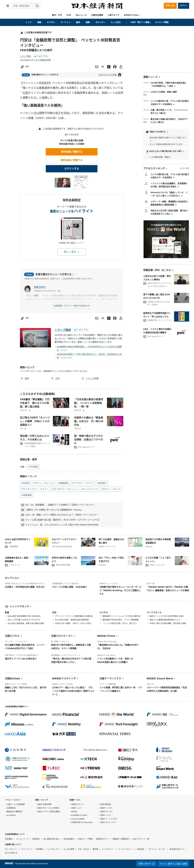The image size is (194, 868).
Task: Open the NIKKEI Mobility logo
Action: [66, 724]
